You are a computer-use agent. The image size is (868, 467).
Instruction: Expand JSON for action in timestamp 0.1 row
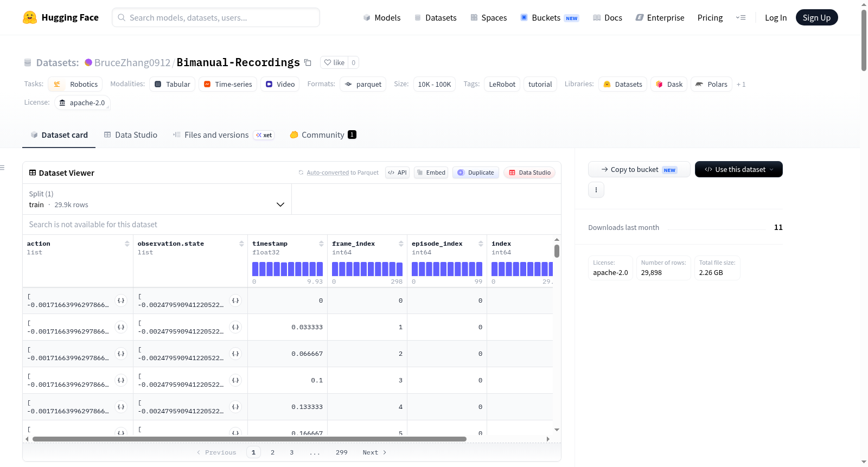pos(121,380)
